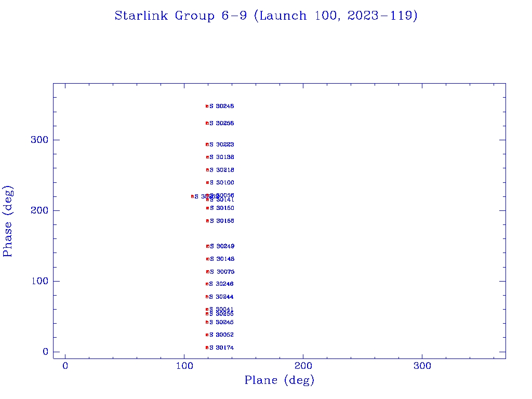Click the 'Phase (deg)' axis label
The width and height of the screenshot is (532, 399).
[7, 221]
